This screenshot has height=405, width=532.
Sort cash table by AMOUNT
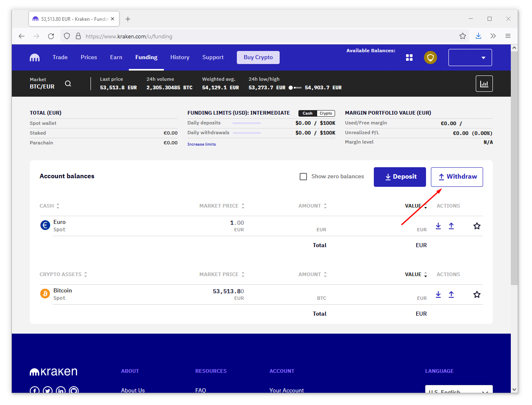pyautogui.click(x=313, y=206)
